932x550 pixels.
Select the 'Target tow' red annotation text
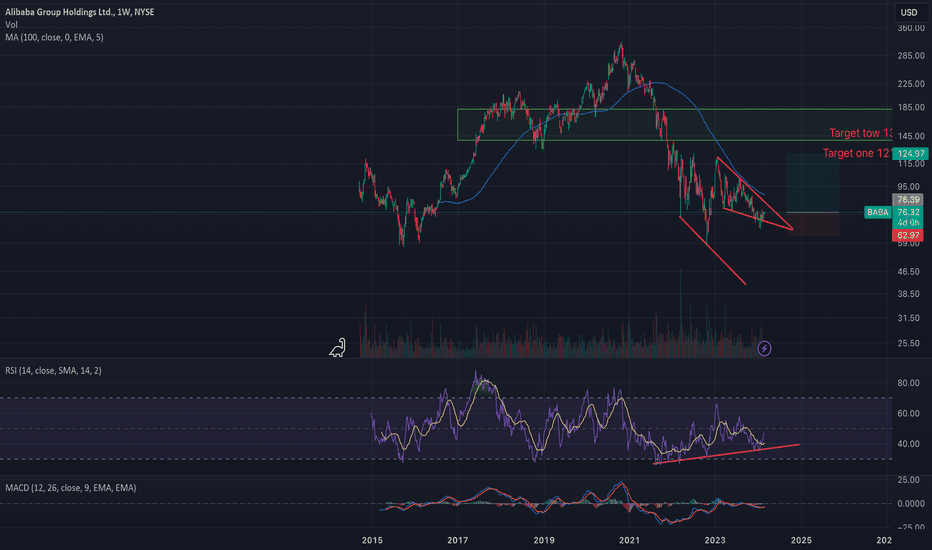[861, 133]
